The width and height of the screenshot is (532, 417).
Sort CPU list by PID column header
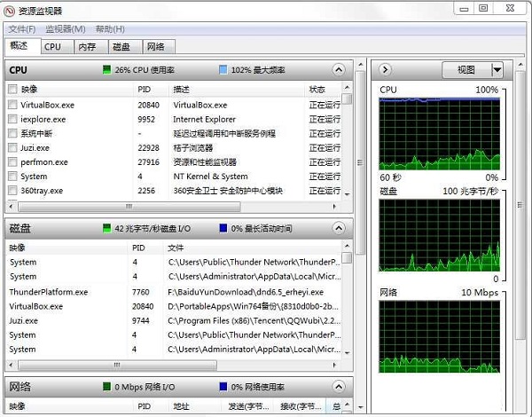145,90
